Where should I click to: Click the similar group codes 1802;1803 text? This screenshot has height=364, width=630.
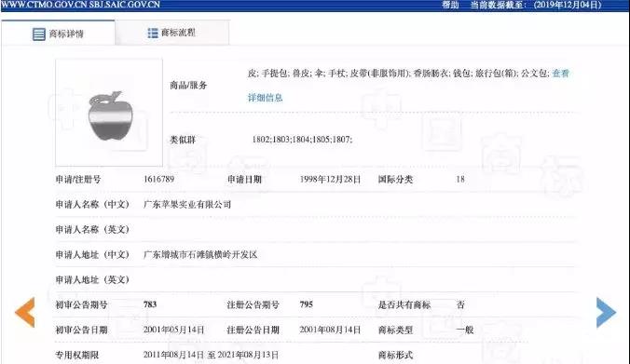pyautogui.click(x=302, y=140)
